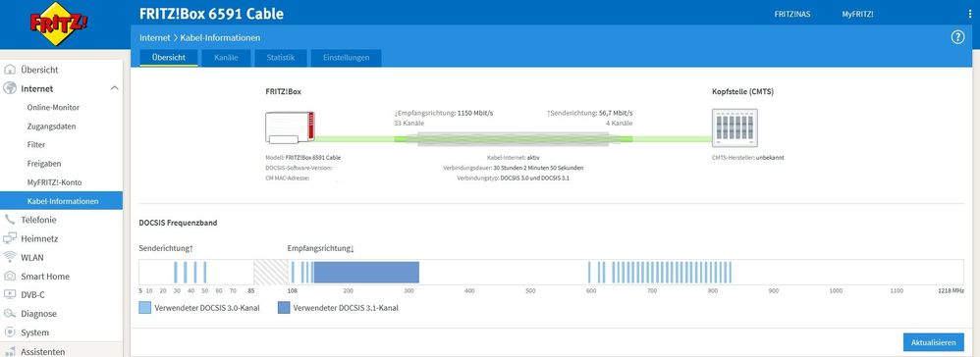Click the Kabel-Internet aktiv status
This screenshot has height=357, width=980.
point(514,158)
